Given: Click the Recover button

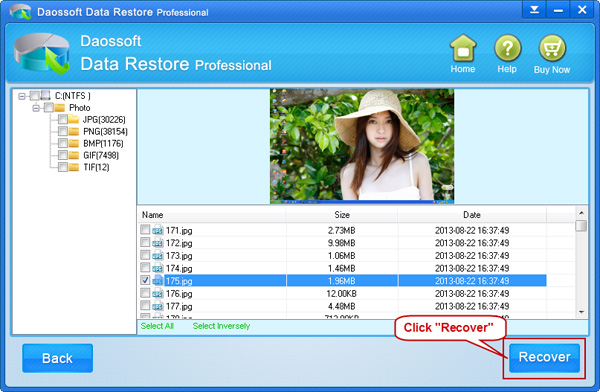Looking at the screenshot, I should [x=544, y=358].
